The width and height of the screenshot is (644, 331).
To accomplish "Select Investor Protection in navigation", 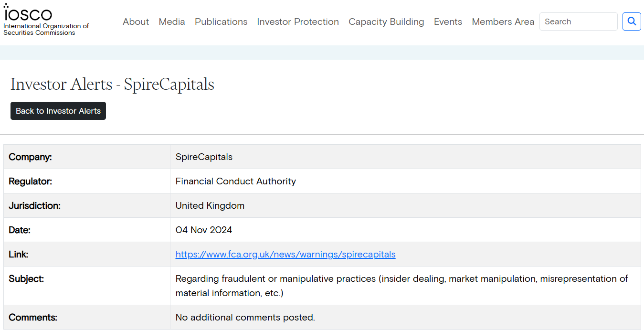I will click(x=298, y=22).
